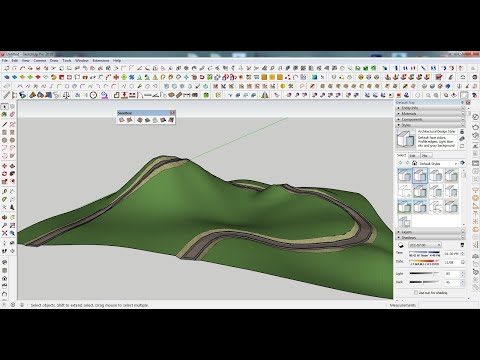Choose the Follow Me tool

12,174
